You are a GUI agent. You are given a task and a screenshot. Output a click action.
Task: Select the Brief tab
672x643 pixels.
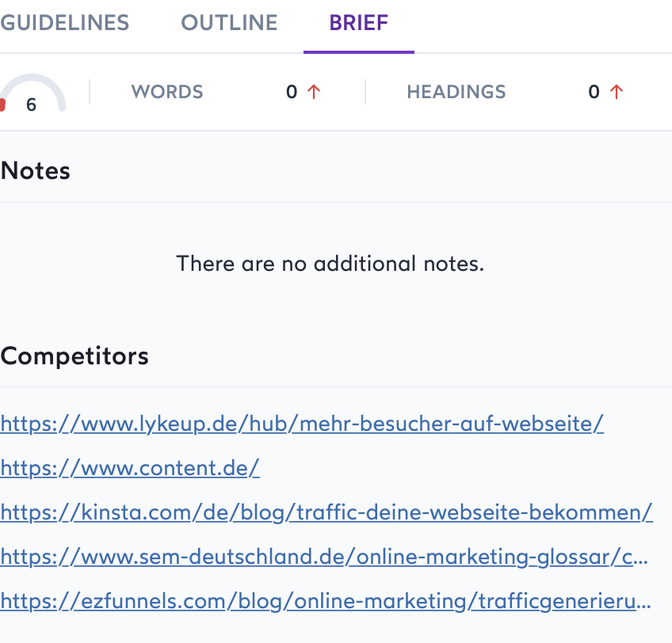pyautogui.click(x=358, y=22)
